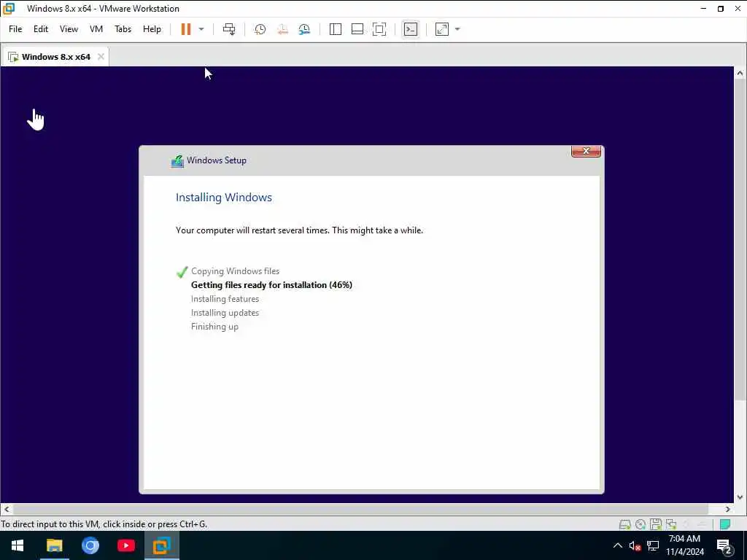Toggle the console view icon

tap(411, 29)
